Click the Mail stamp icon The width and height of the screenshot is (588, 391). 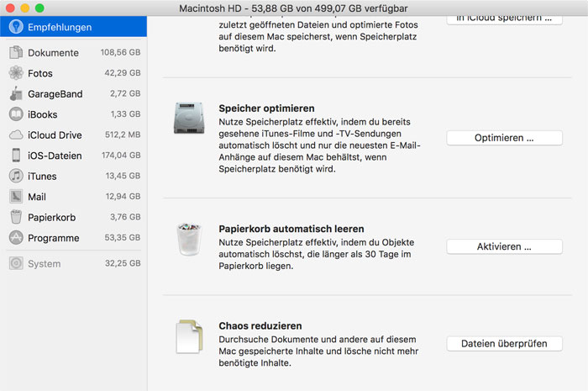tap(16, 196)
